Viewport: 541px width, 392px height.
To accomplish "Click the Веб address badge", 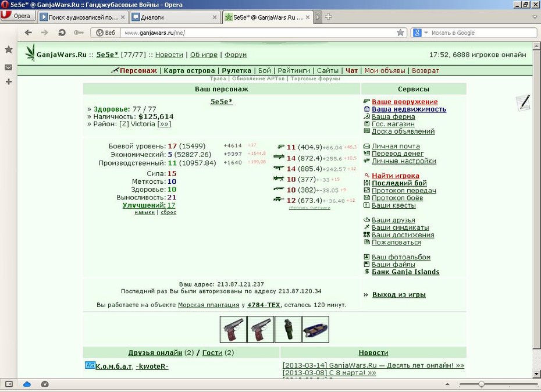I will click(105, 33).
